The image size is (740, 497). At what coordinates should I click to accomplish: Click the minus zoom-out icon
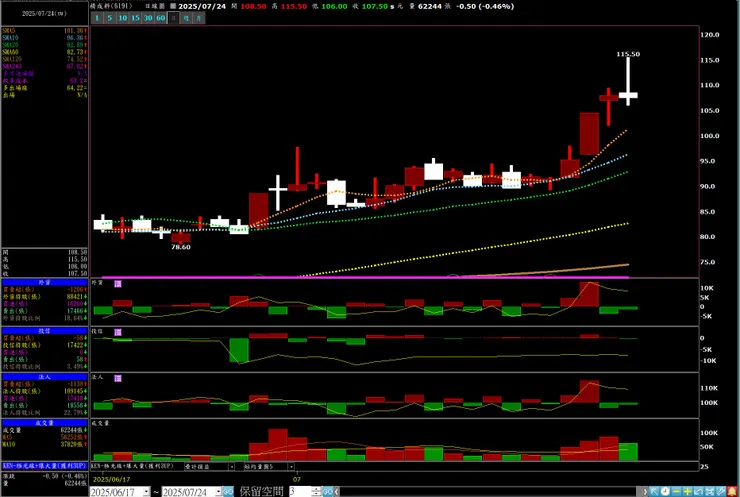[676, 491]
